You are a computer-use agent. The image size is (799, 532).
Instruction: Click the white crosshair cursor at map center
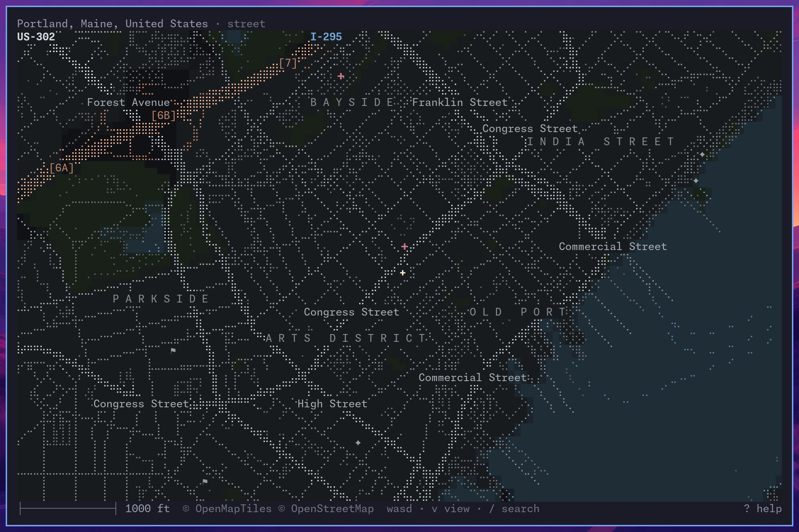point(403,273)
